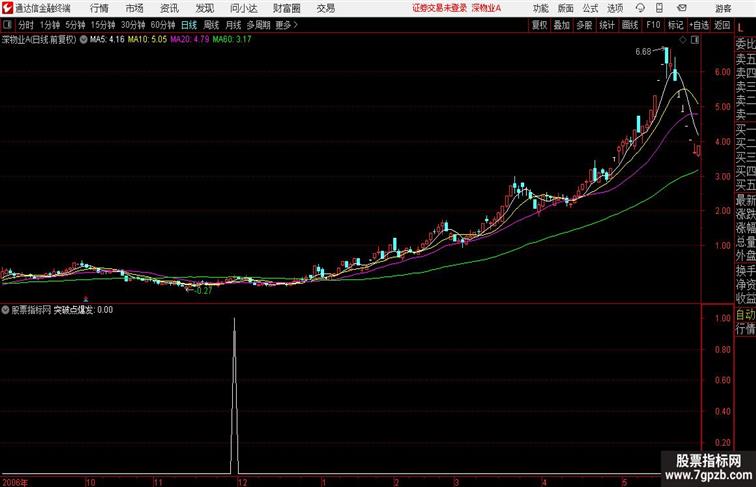Switch to 1分钟 period

pyautogui.click(x=50, y=25)
